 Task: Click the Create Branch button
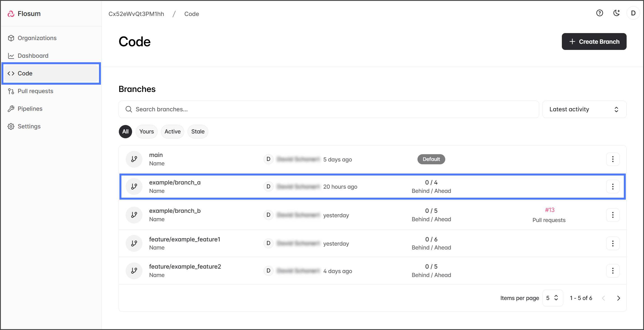[594, 41]
